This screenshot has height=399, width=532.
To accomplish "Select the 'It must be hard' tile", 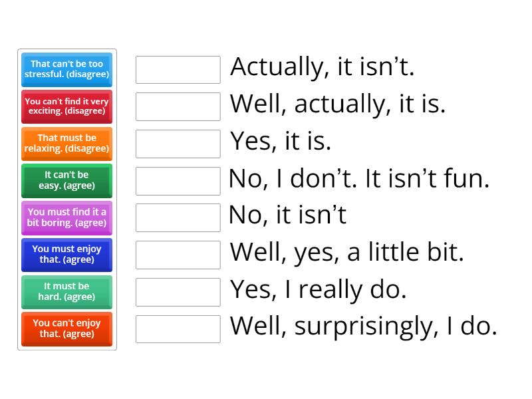I will pyautogui.click(x=66, y=292).
